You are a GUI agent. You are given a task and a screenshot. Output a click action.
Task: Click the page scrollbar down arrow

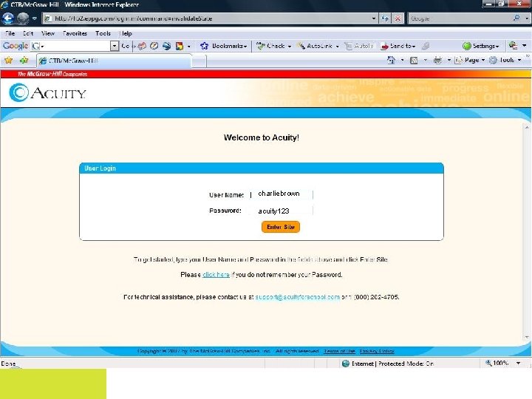[527, 337]
